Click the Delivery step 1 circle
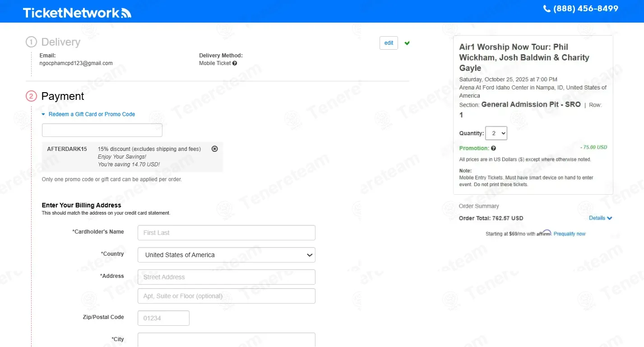This screenshot has width=644, height=347. (31, 42)
